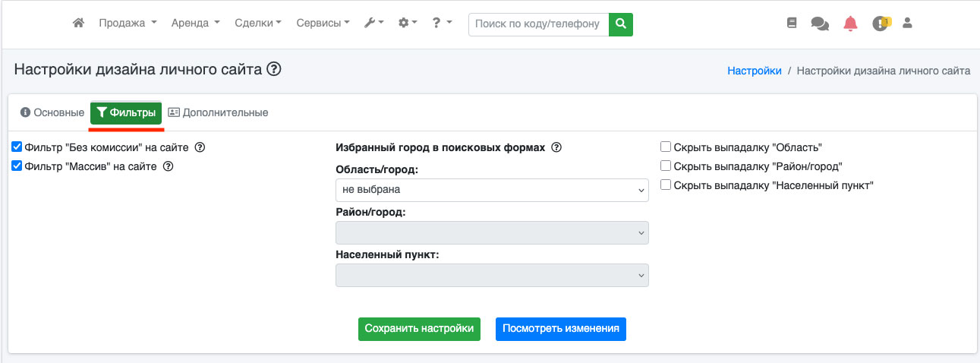
Task: Switch to the "Дополнительные" tab
Action: click(x=218, y=112)
